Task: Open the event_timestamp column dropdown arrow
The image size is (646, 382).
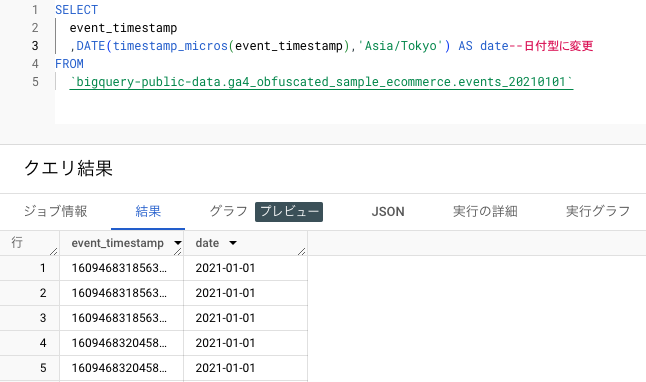Action: (x=178, y=243)
